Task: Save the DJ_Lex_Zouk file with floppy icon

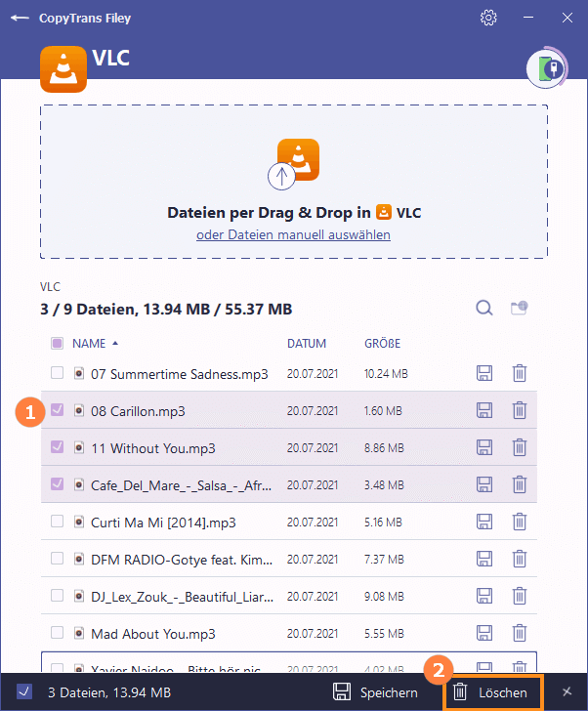Action: (x=484, y=596)
